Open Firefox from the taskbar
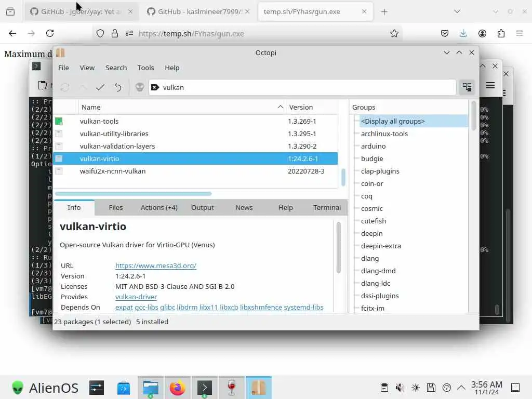The width and height of the screenshot is (532, 399). click(x=178, y=388)
